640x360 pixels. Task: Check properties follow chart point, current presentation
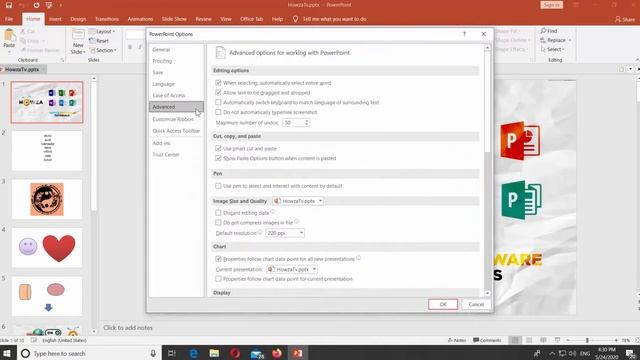click(218, 279)
